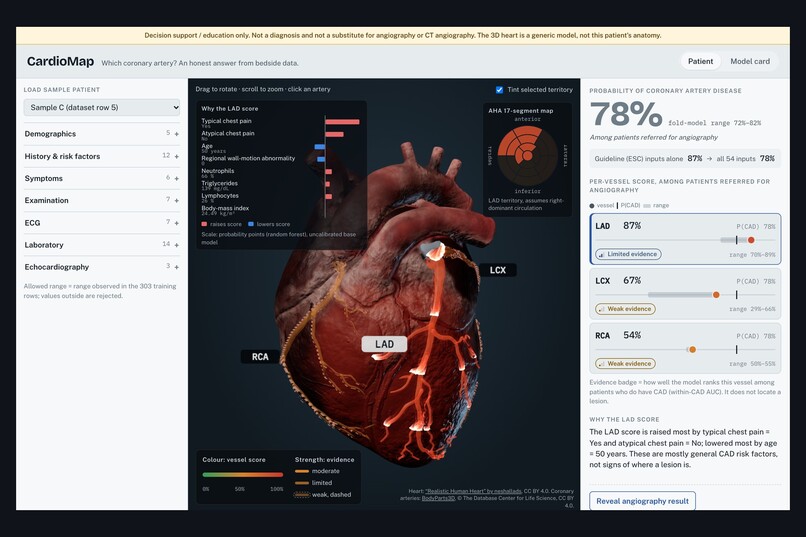Screen dimensions: 806x537
Task: Click the Weak evidence badge on RCA
Action: point(625,363)
